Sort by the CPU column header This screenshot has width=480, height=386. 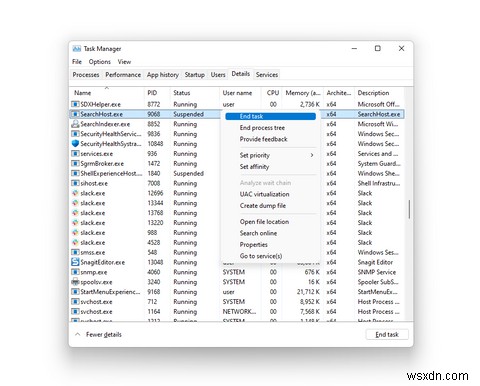tap(272, 93)
